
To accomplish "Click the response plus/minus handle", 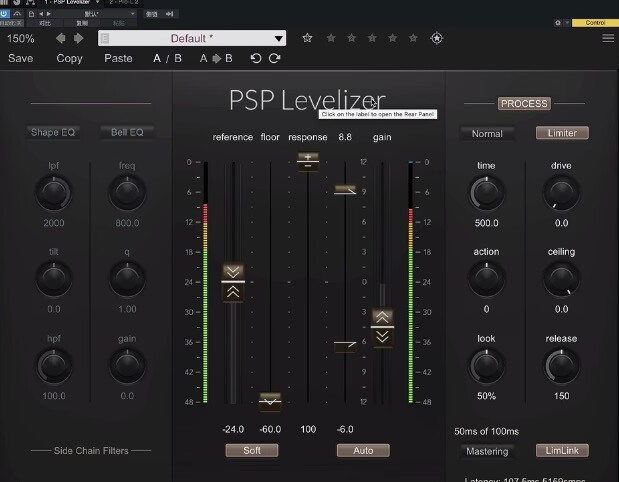I will click(x=308, y=161).
